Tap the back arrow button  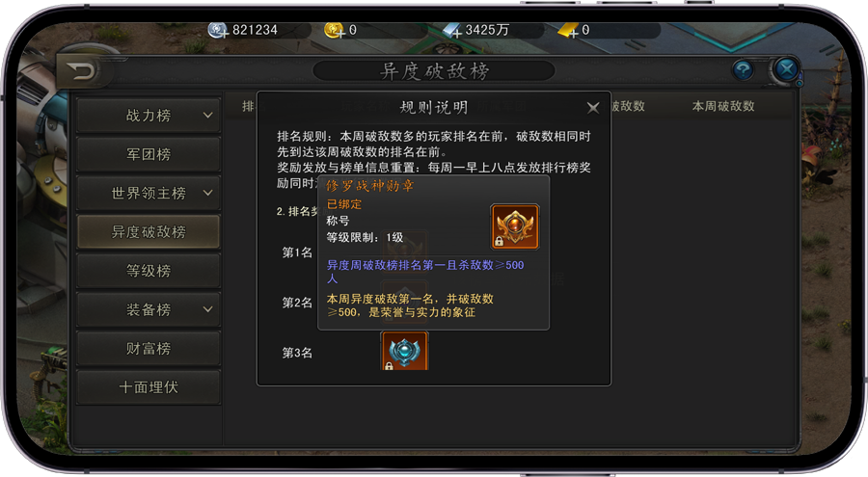point(82,71)
